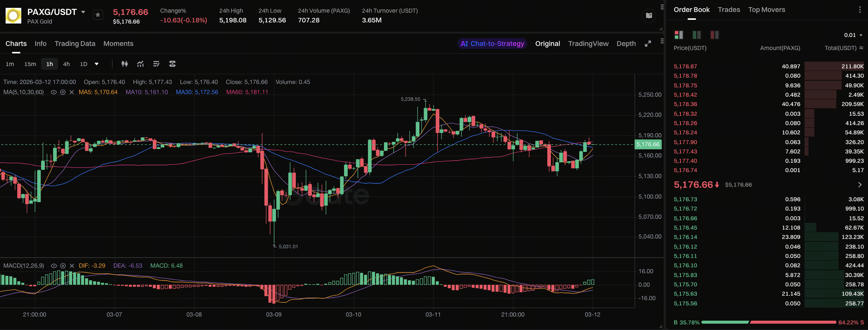Viewport: 868px width, 330px height.
Task: Click the AI Chat-to-Strategy sparkle icon
Action: [464, 44]
